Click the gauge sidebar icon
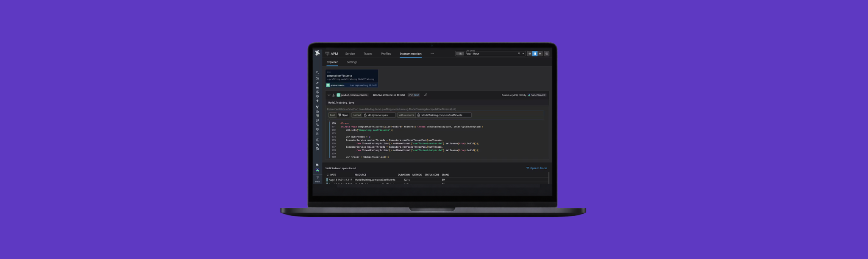This screenshot has width=868, height=259. pyautogui.click(x=317, y=144)
